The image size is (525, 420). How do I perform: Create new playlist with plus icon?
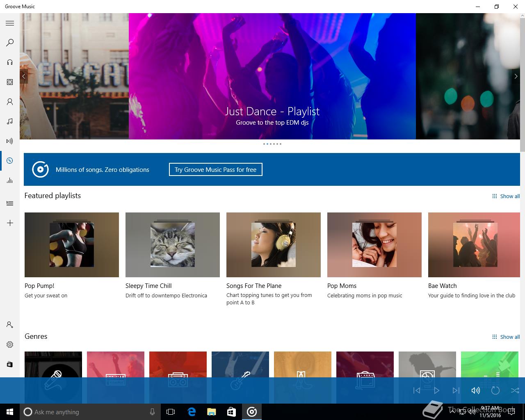[10, 223]
